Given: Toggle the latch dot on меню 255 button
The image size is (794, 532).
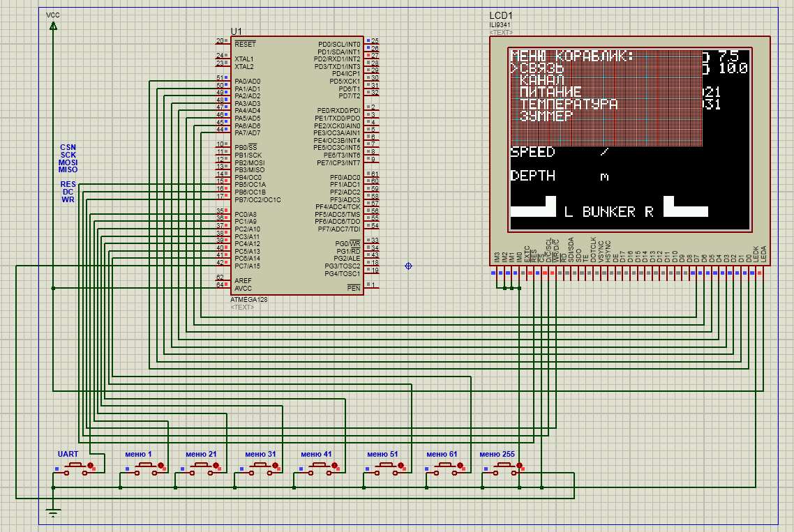Looking at the screenshot, I should coord(520,465).
